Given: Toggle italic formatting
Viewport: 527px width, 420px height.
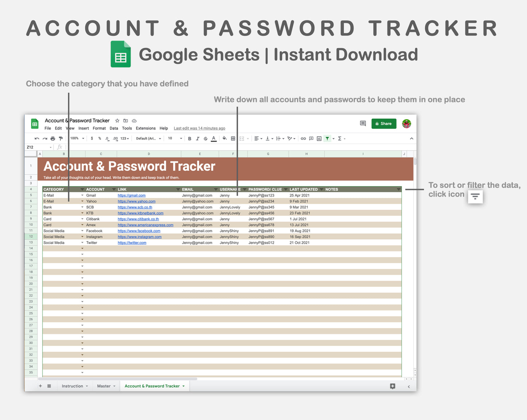Looking at the screenshot, I should tap(197, 139).
